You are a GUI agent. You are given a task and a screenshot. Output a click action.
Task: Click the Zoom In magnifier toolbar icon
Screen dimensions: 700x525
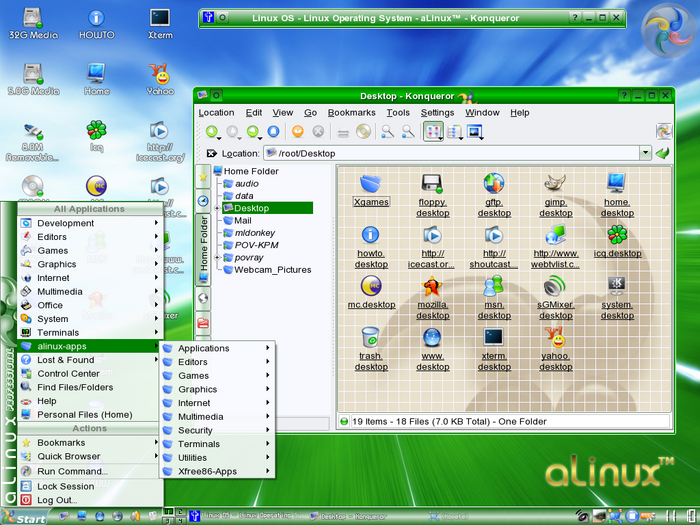coord(387,131)
